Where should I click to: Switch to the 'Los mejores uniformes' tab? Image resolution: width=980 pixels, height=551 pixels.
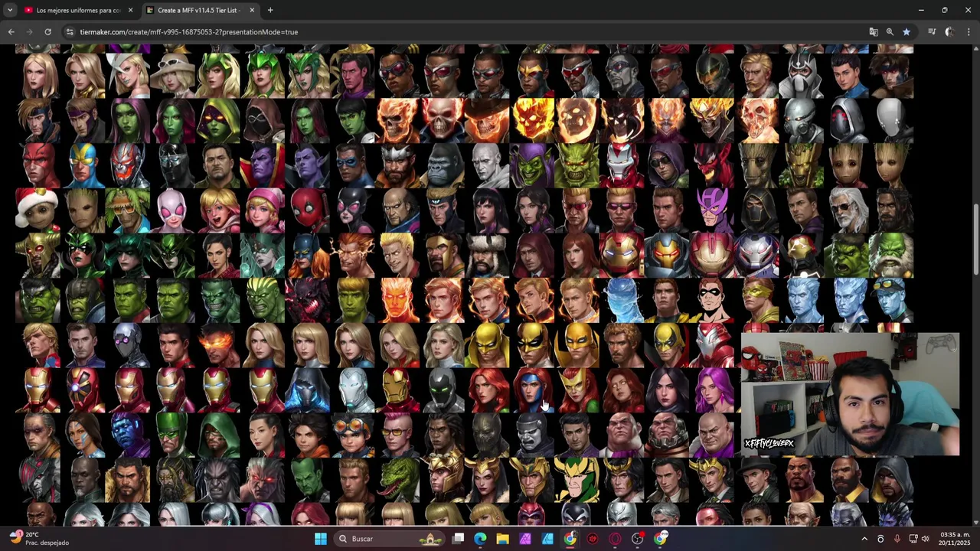79,10
